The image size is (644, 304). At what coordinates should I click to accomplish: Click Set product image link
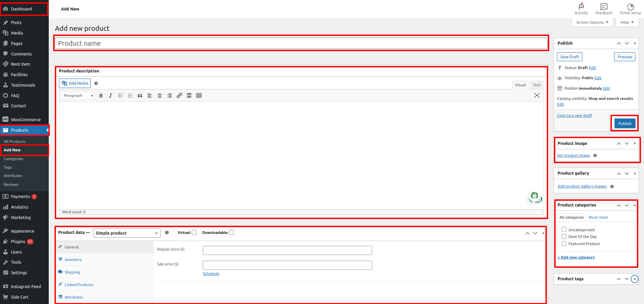tap(573, 155)
